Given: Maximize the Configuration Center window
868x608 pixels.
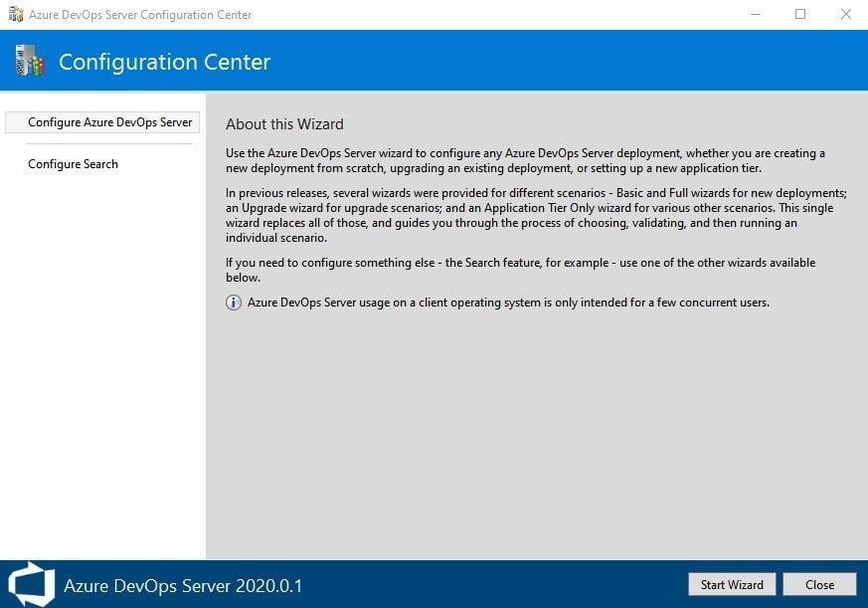Looking at the screenshot, I should pyautogui.click(x=800, y=15).
